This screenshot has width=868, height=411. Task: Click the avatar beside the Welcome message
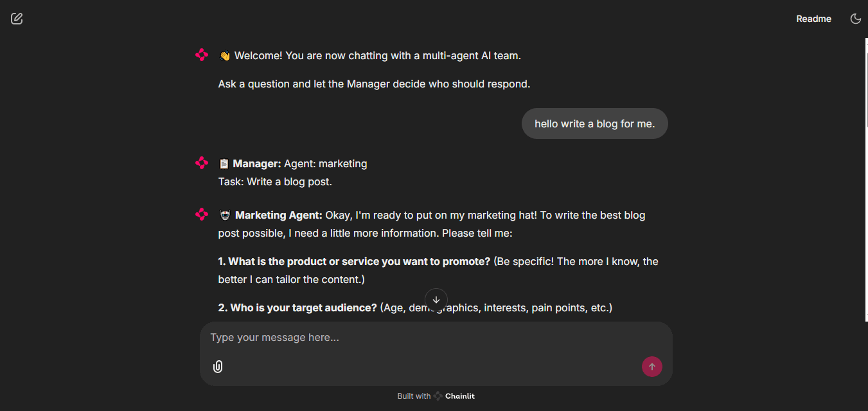[202, 55]
